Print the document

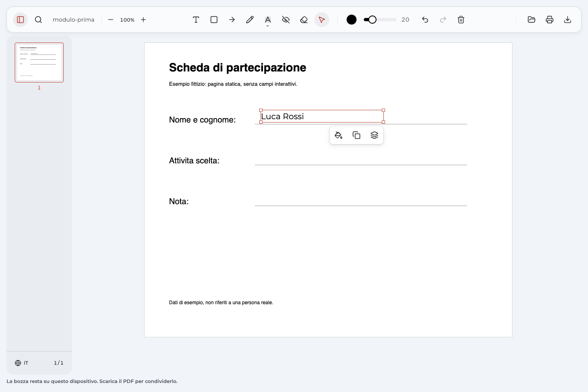(550, 20)
